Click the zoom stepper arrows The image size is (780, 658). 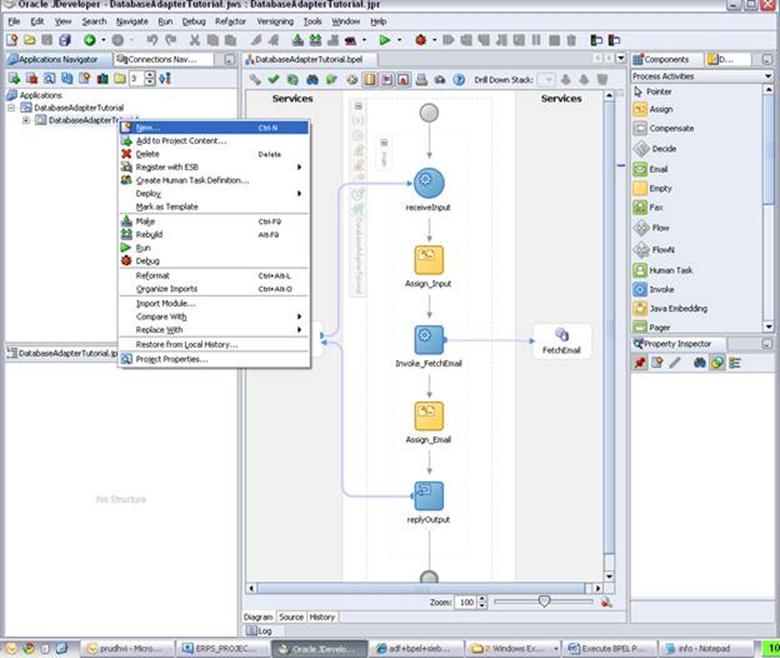(482, 602)
